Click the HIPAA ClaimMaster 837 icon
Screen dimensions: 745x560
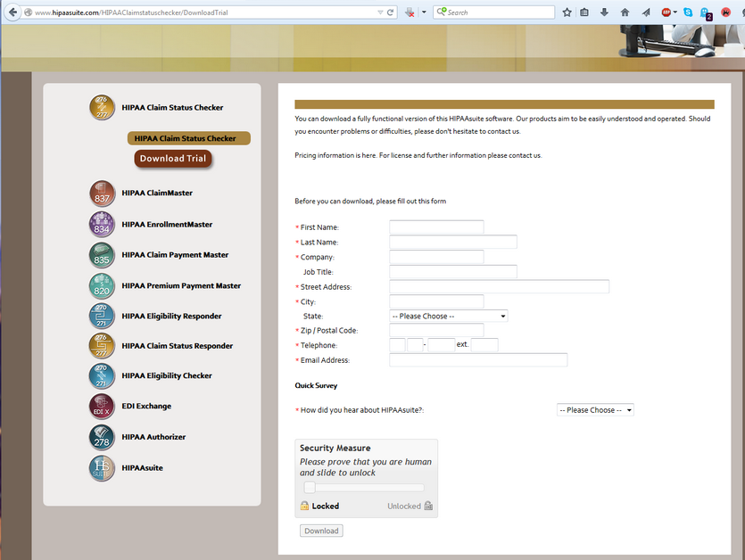pyautogui.click(x=103, y=194)
